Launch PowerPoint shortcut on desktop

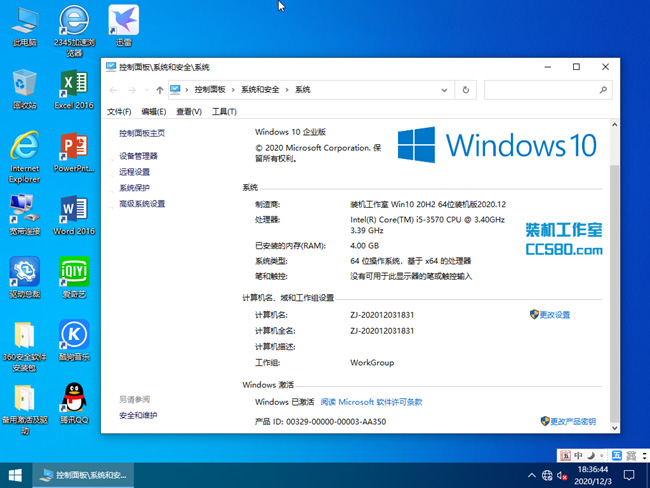point(74,152)
